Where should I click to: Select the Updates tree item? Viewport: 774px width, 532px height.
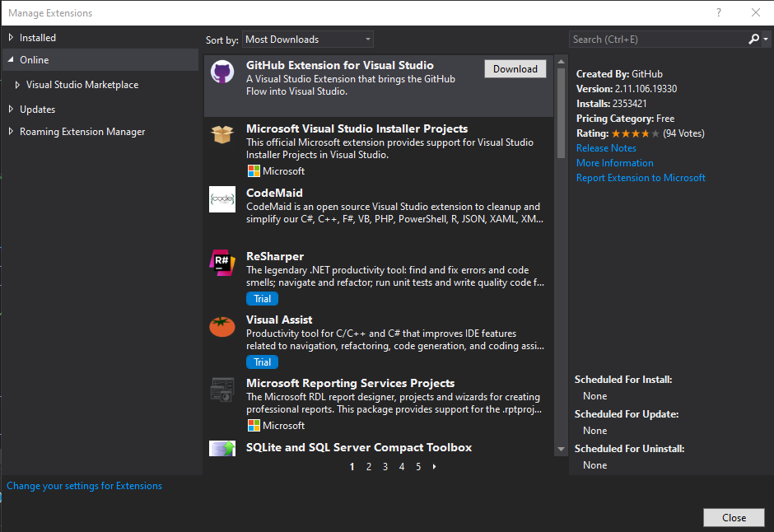click(38, 109)
